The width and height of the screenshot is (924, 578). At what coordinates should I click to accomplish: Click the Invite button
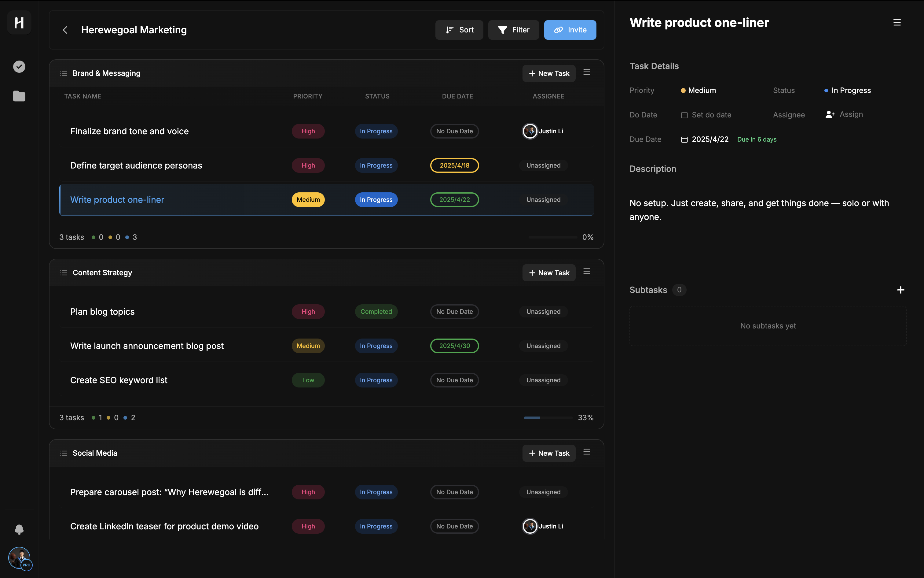570,30
